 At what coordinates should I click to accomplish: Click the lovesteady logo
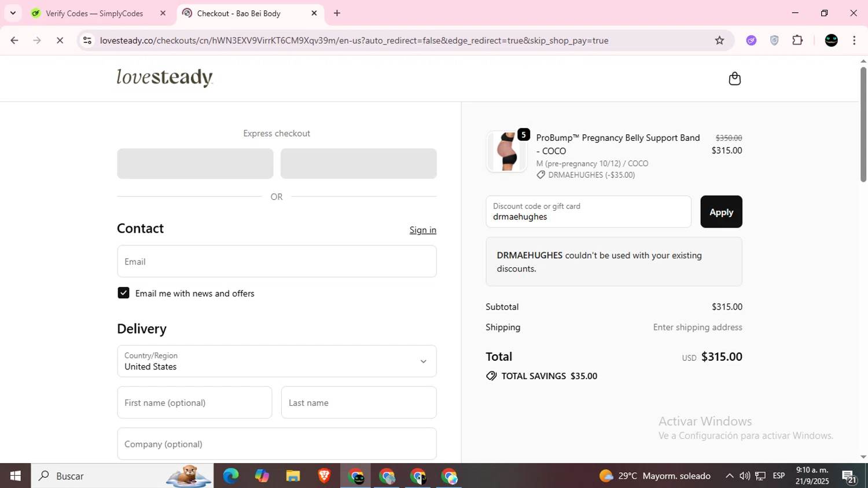165,78
